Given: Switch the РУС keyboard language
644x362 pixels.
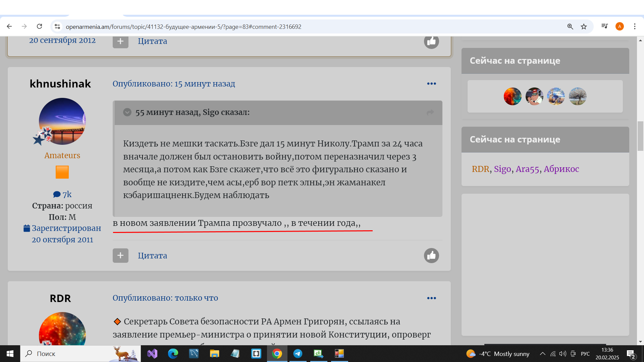Looking at the screenshot, I should tap(585, 354).
